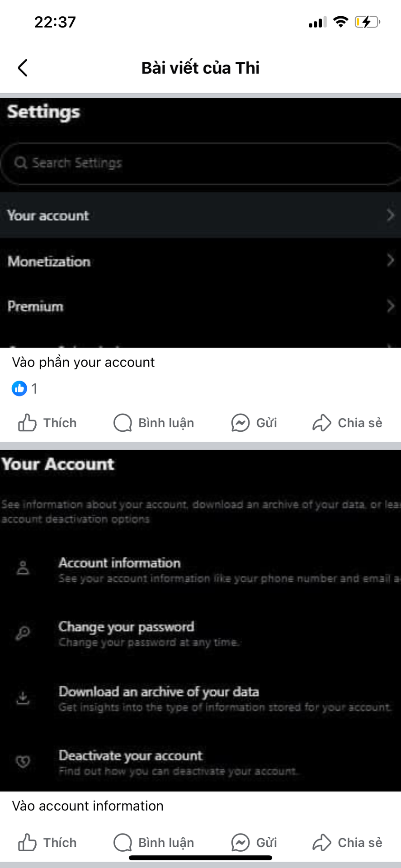Send the second post via Messenger
The image size is (401, 868).
point(254,843)
